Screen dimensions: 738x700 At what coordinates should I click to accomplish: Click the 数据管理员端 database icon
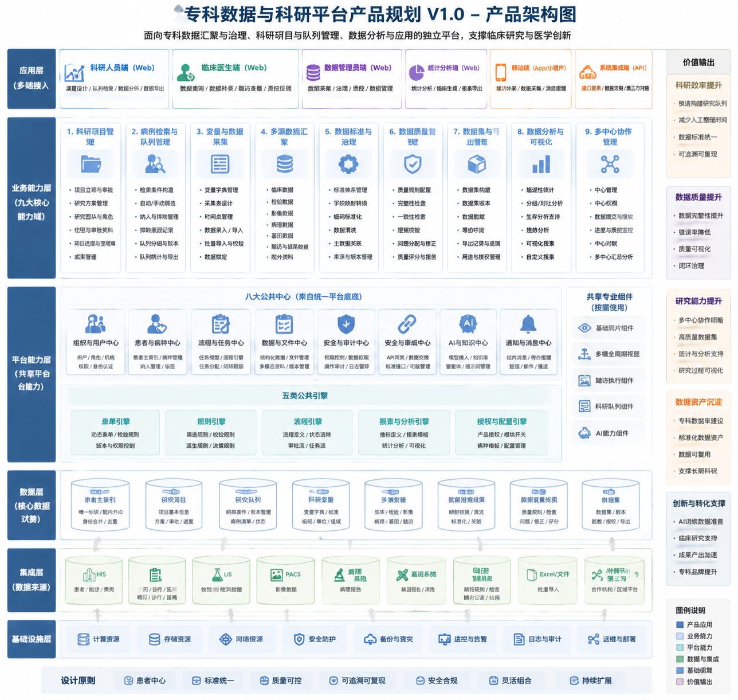(313, 73)
